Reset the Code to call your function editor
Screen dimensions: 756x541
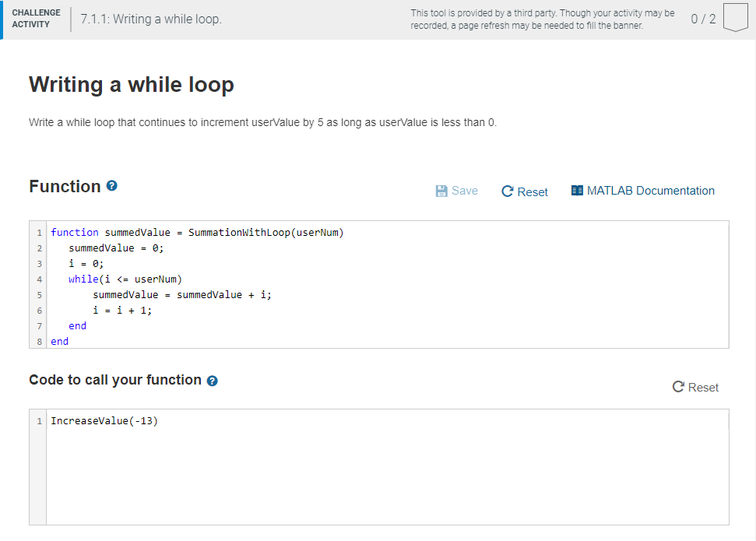point(695,387)
